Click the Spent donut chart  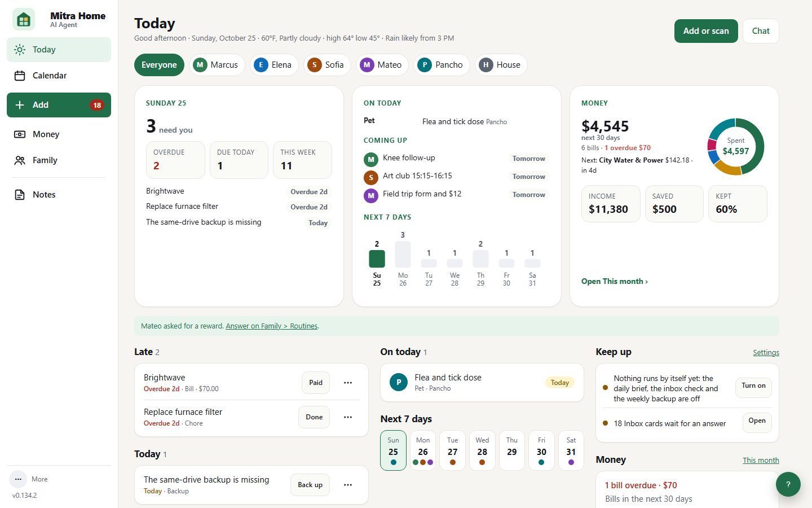[736, 146]
